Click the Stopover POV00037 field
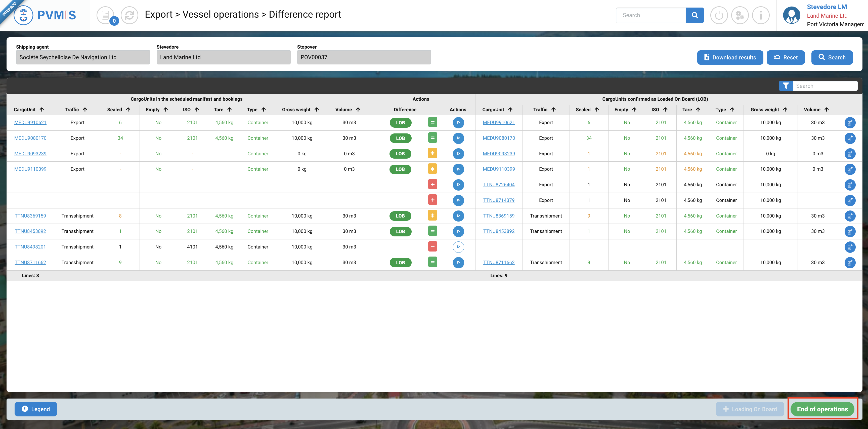 [x=364, y=57]
